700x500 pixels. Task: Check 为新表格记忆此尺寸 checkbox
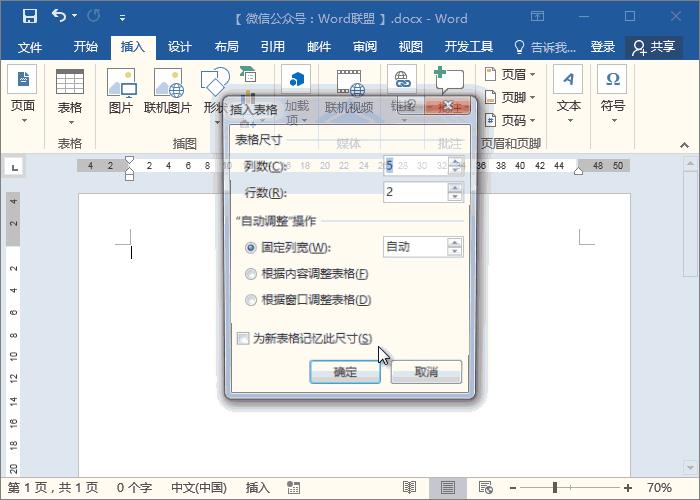click(x=243, y=338)
